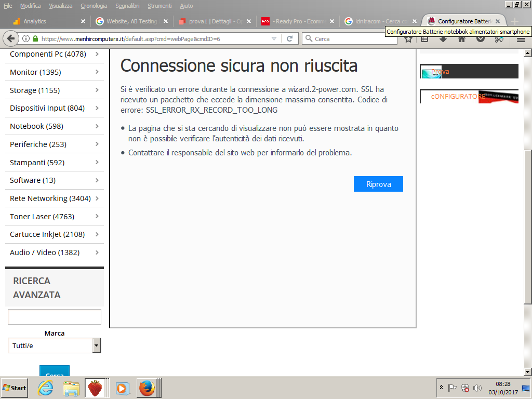Expand Monitor (1395) category chevron

coord(97,72)
